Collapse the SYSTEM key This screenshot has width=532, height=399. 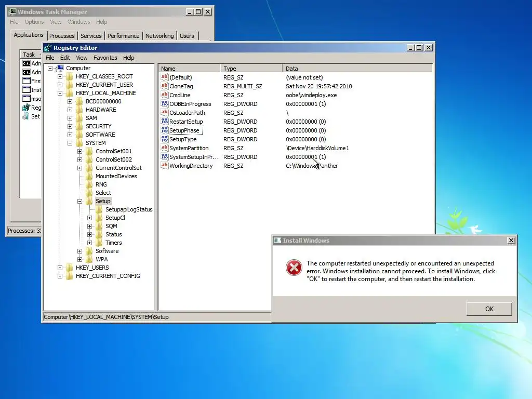click(70, 143)
